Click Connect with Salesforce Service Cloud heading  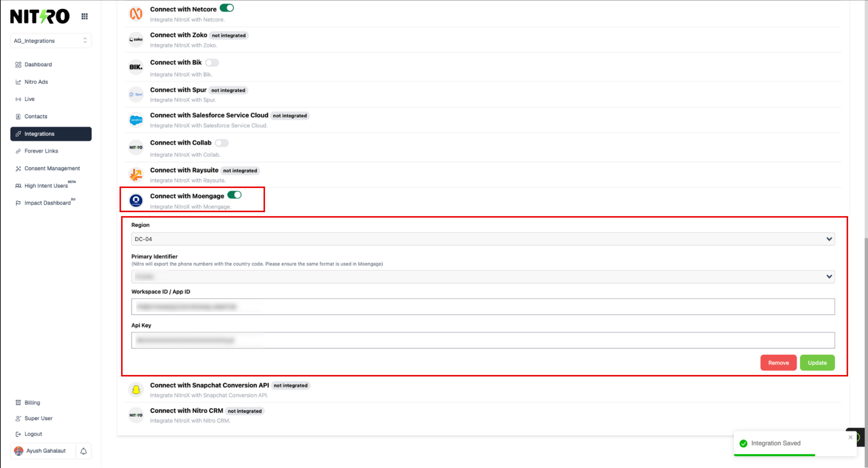tap(209, 115)
